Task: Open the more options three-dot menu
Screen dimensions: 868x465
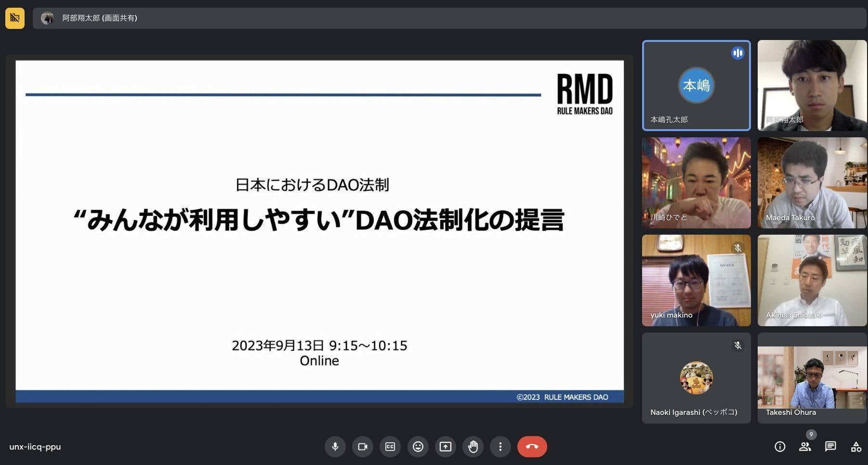Action: (x=500, y=447)
